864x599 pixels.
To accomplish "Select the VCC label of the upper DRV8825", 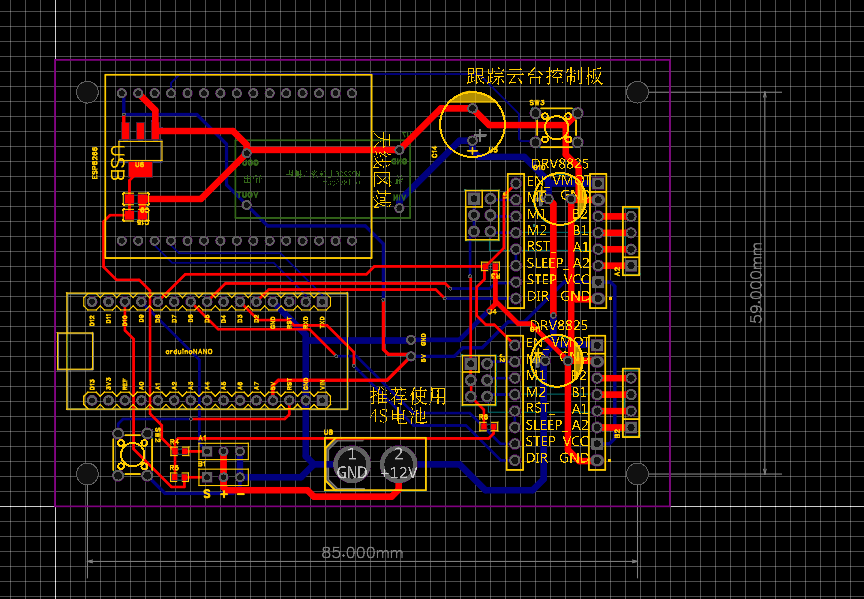I will point(575,279).
